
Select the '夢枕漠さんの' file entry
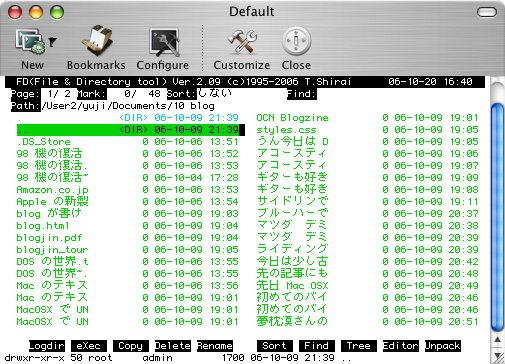click(x=368, y=322)
